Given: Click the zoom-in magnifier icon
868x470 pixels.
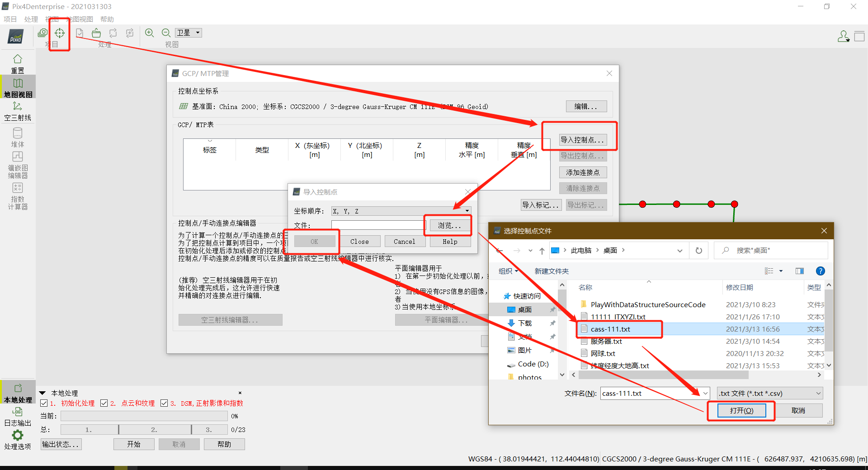Looking at the screenshot, I should tap(150, 33).
